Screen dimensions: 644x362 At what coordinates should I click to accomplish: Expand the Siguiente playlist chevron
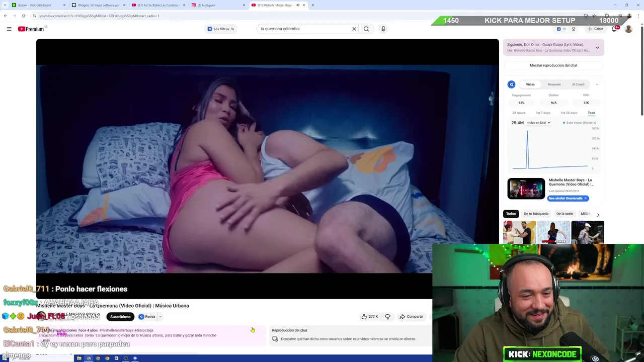(597, 48)
